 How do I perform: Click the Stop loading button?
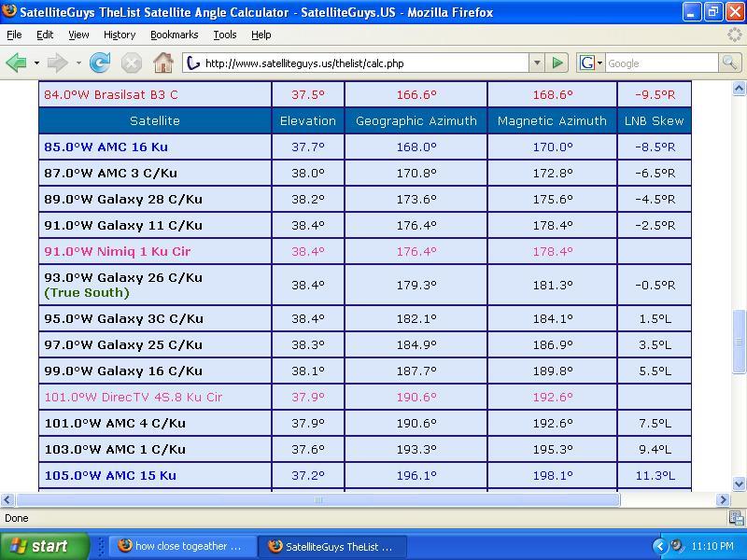pyautogui.click(x=131, y=63)
